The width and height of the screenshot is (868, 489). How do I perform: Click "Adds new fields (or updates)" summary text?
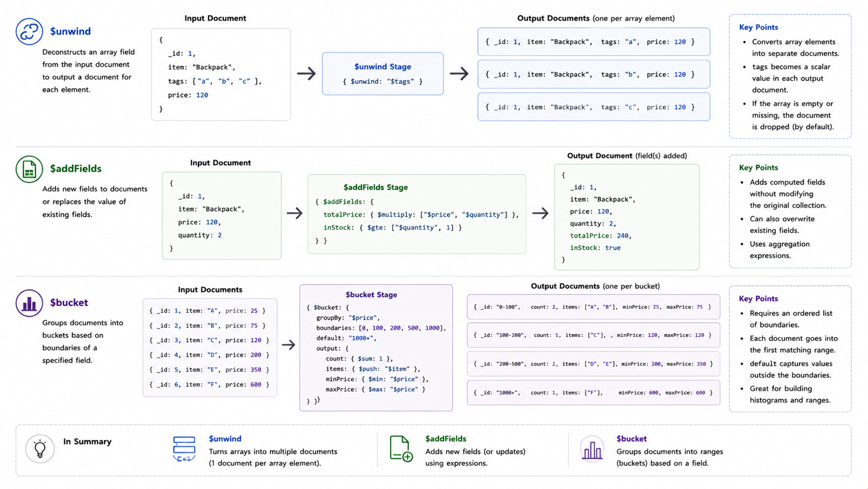click(x=475, y=452)
